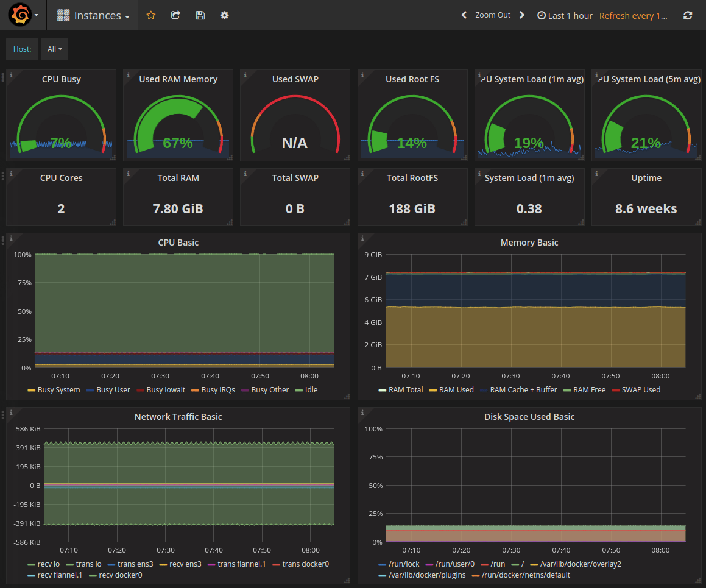Click the info icon on Network Traffic Basic panel

(x=10, y=412)
